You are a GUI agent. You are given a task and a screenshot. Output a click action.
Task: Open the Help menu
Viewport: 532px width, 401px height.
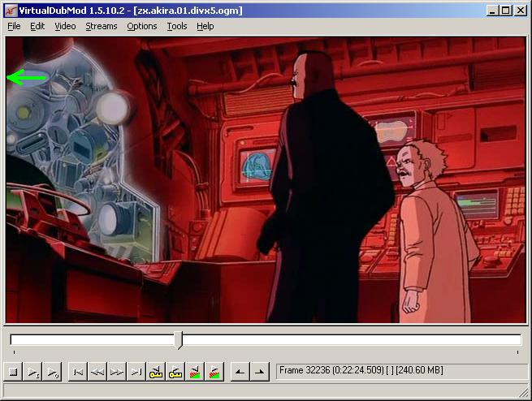[205, 26]
